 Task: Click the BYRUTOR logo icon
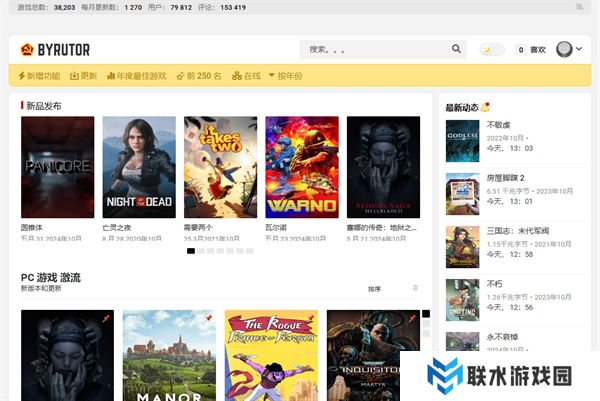(x=27, y=49)
